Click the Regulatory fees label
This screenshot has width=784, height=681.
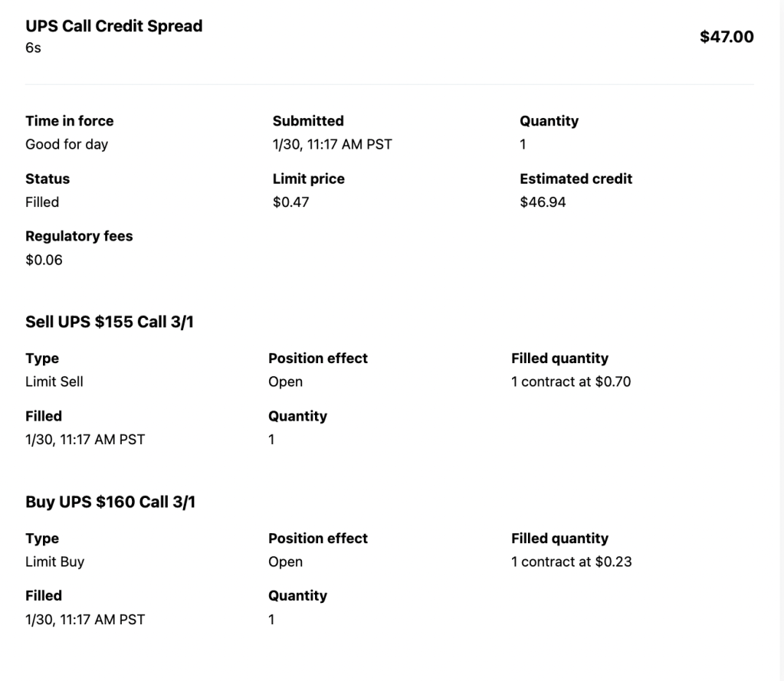coord(79,236)
